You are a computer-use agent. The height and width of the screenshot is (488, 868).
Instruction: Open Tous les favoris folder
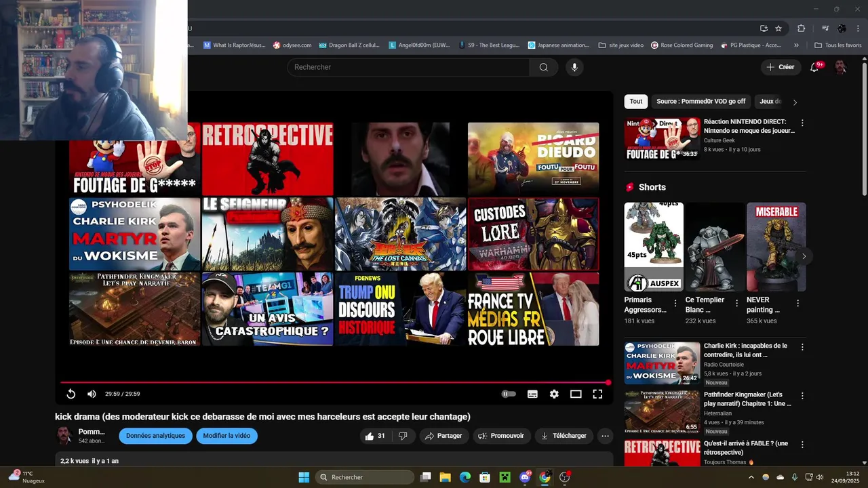pyautogui.click(x=838, y=45)
